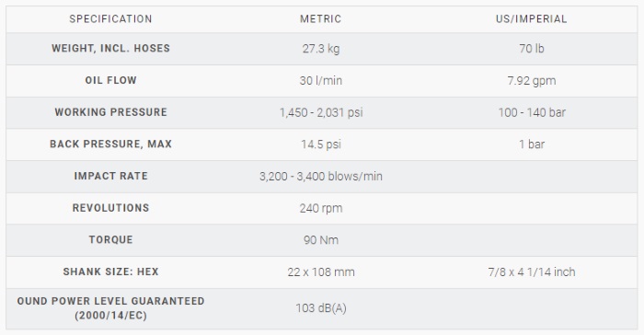Select the IMPACT RATE row label
The image size is (644, 335).
click(110, 176)
